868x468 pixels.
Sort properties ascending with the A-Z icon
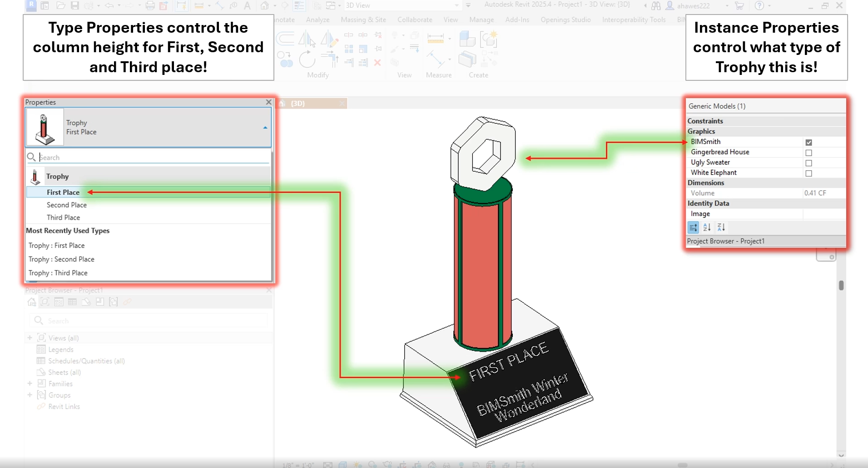[707, 227]
